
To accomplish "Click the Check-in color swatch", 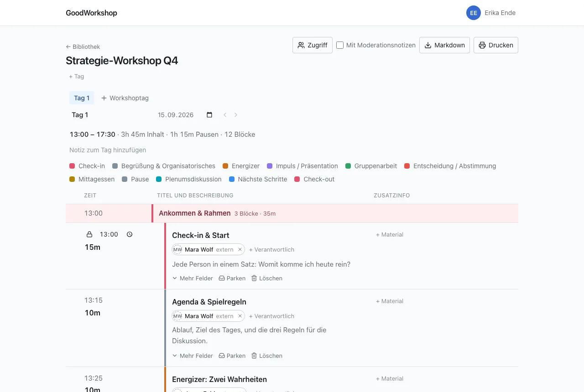I will click(x=72, y=166).
